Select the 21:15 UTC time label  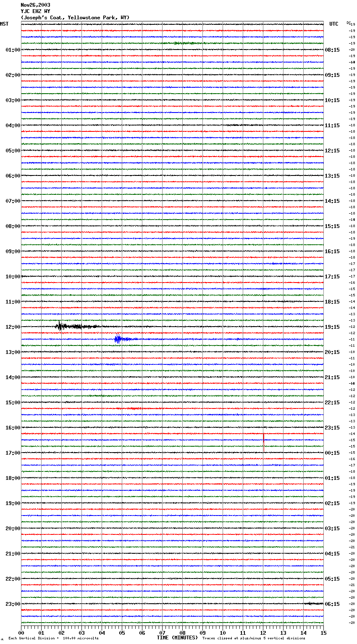332,377
